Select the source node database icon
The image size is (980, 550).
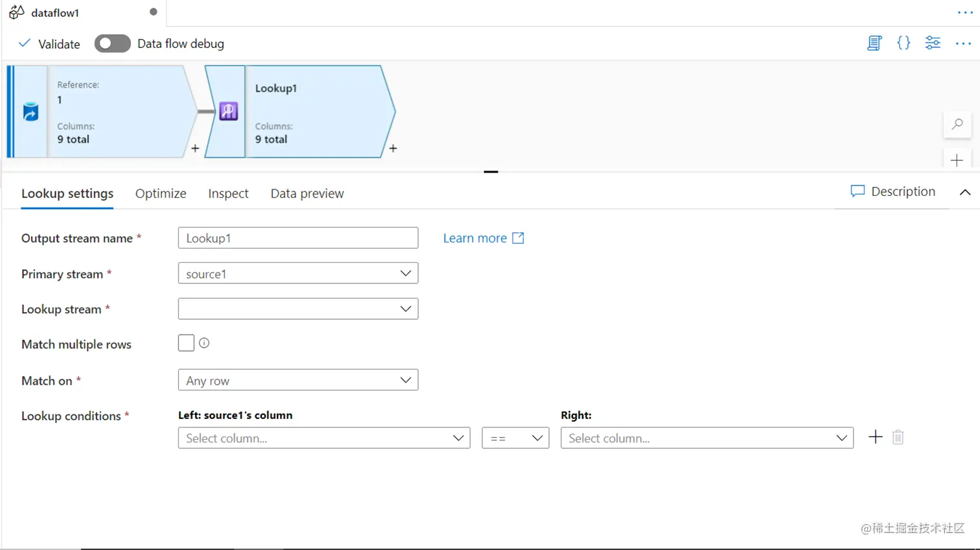30,112
